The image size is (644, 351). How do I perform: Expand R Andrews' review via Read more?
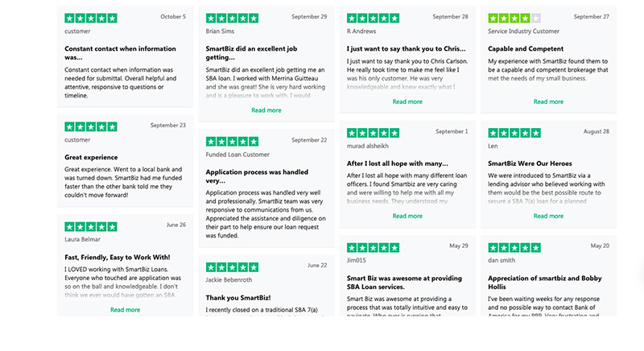[x=407, y=102]
